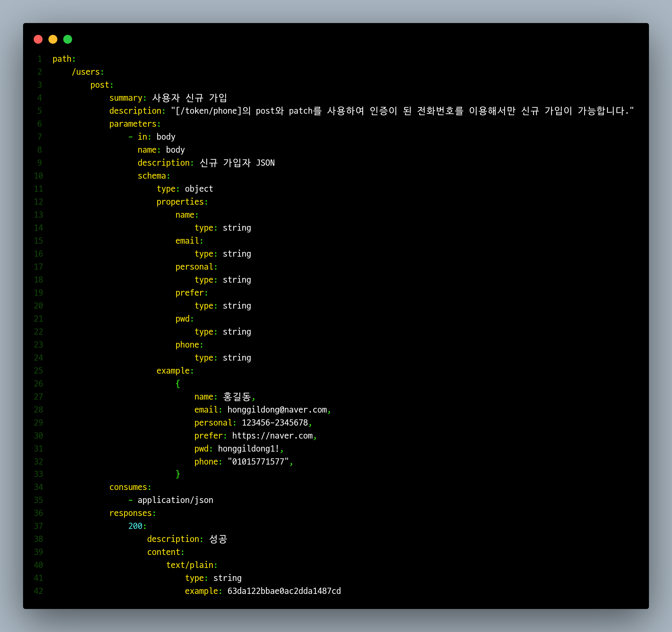The width and height of the screenshot is (672, 632).
Task: Click the 'pwd:' property on line 21
Action: coord(185,319)
